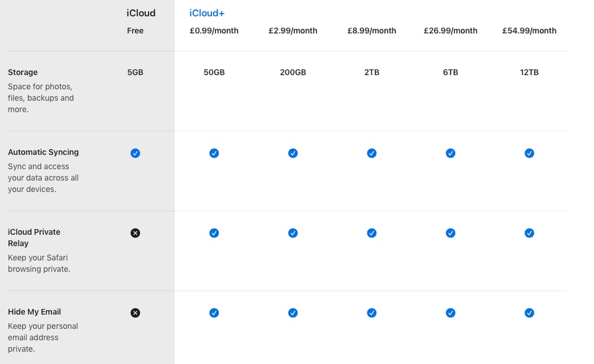
Task: Click the 50GB storage value
Action: [x=214, y=72]
